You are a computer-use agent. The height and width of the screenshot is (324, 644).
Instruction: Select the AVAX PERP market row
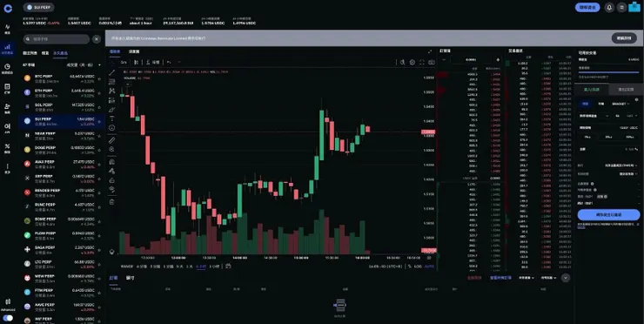tap(61, 164)
